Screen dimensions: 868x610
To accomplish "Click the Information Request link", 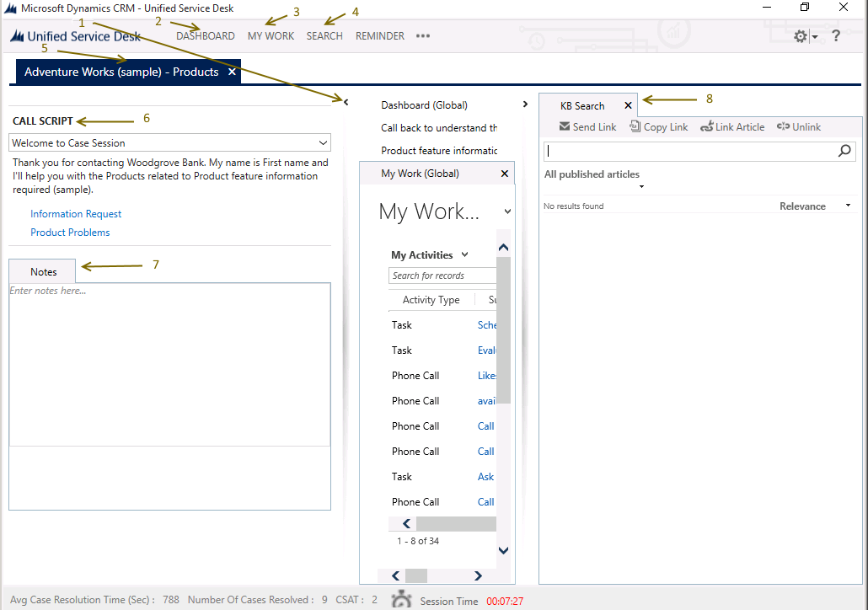I will point(75,214).
